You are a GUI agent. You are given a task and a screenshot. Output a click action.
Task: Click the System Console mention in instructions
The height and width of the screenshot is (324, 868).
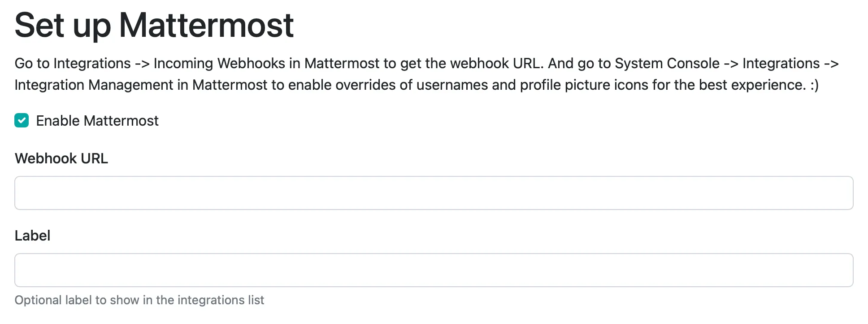click(x=667, y=63)
